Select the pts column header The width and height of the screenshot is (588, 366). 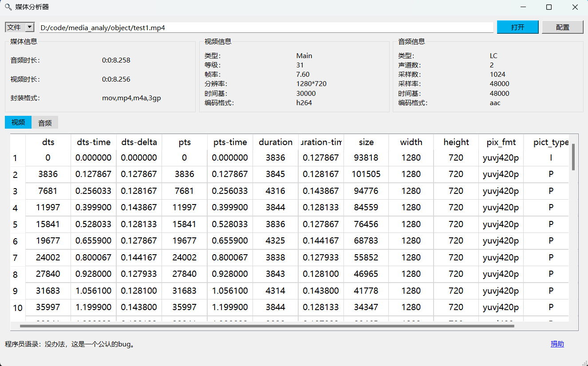[x=185, y=142]
